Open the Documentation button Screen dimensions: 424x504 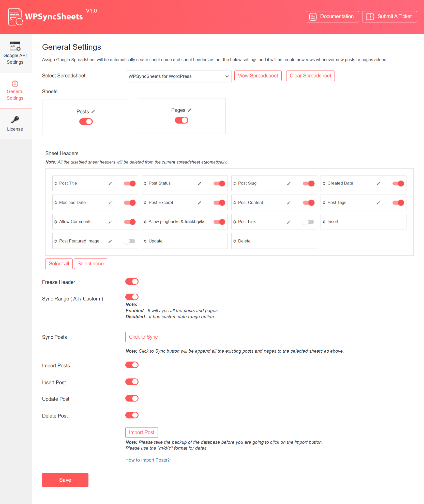point(332,17)
